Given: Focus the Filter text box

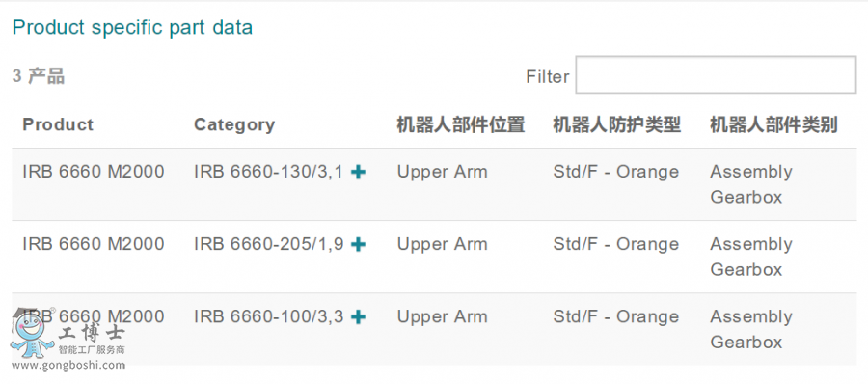Looking at the screenshot, I should (716, 74).
